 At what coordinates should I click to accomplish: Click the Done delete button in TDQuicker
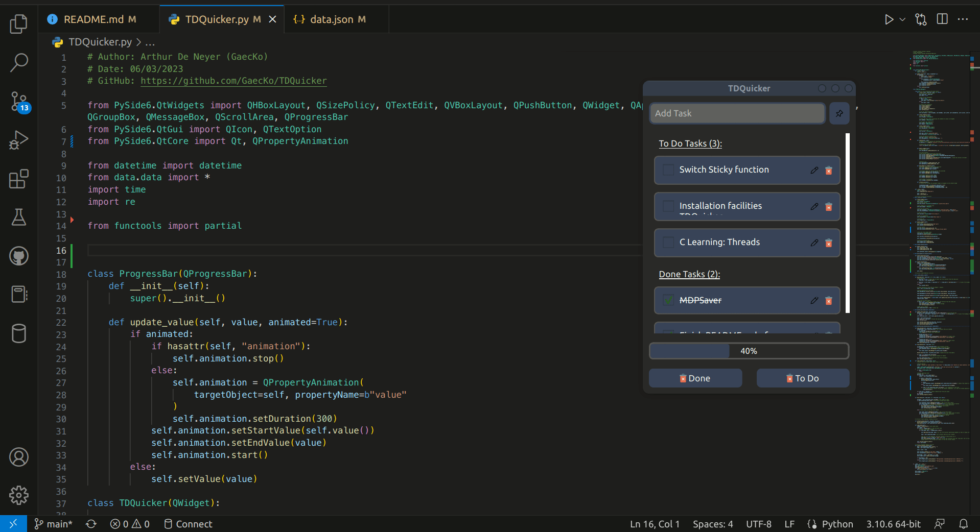click(x=695, y=378)
